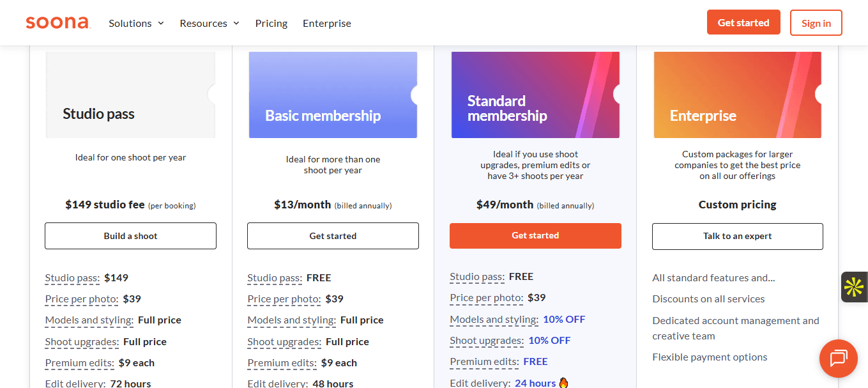Image resolution: width=868 pixels, height=388 pixels.
Task: Click the yellow asterisk side widget
Action: [854, 287]
